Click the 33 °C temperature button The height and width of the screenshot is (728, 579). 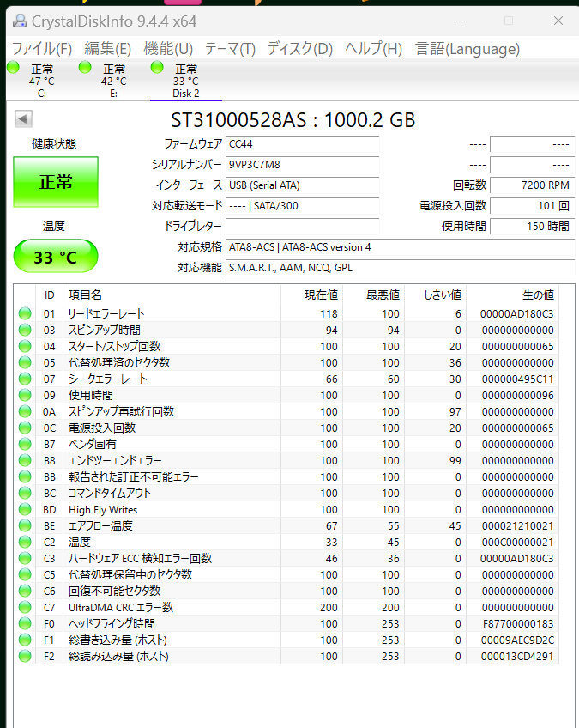(56, 257)
